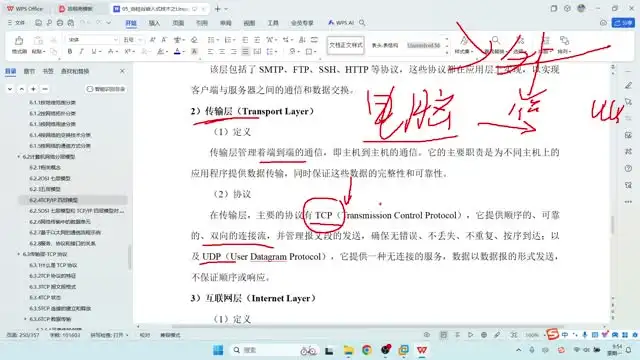640x360 pixels.
Task: Collapse the 6.2 section in outline
Action: 18,157
